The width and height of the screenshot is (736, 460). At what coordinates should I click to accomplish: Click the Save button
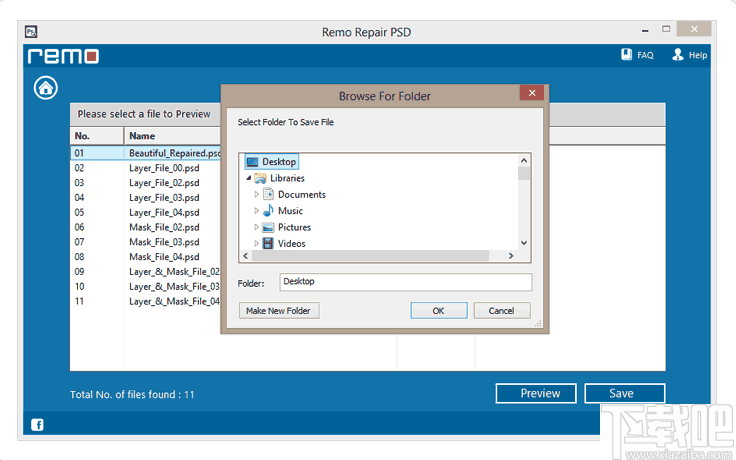point(624,393)
